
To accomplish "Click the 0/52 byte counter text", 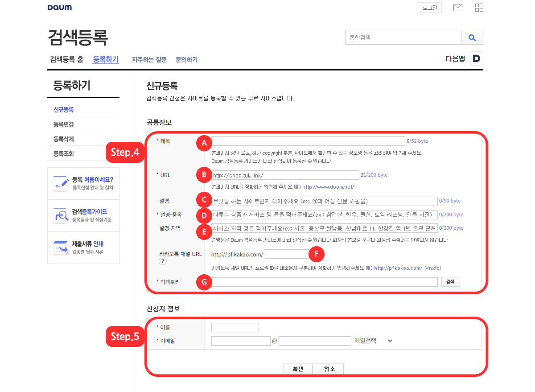I will coord(417,141).
